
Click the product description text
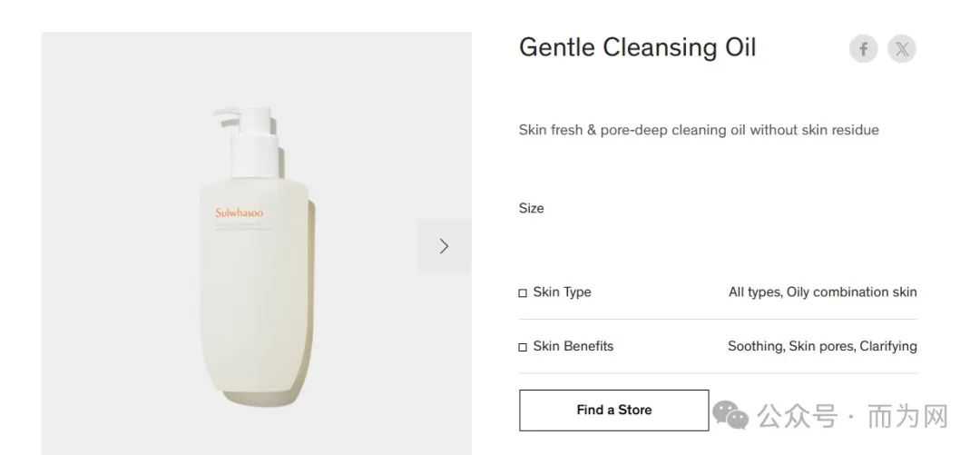[x=699, y=130]
